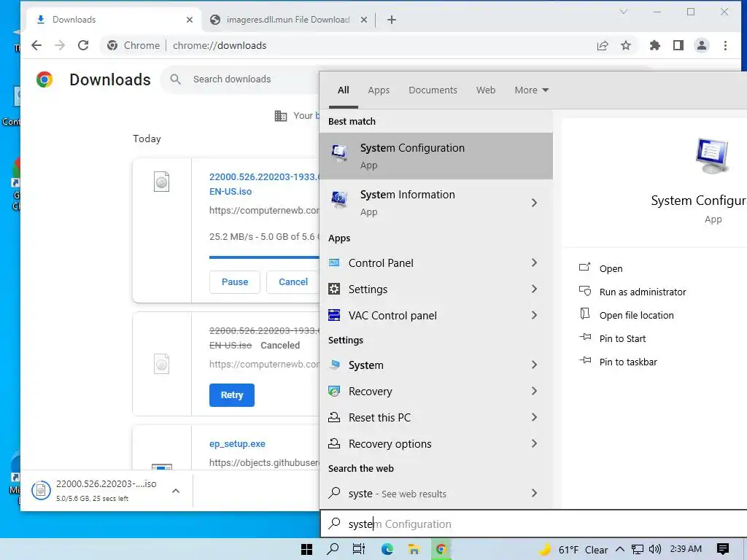
Task: Click the taskbar search magnifier icon
Action: click(x=333, y=549)
